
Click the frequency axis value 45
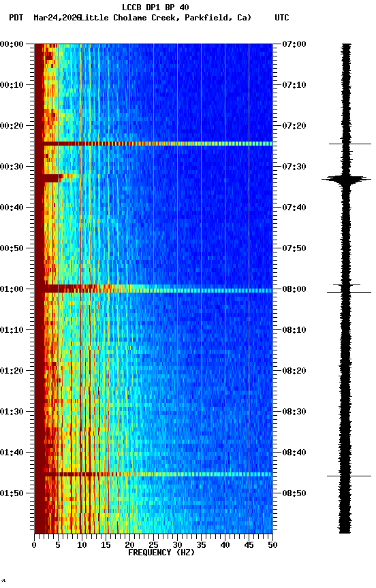(249, 545)
